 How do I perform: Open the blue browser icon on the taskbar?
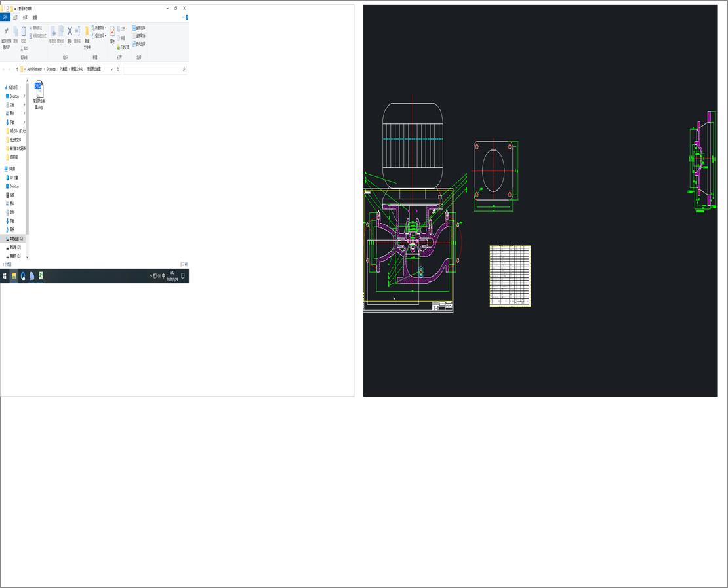tap(23, 276)
